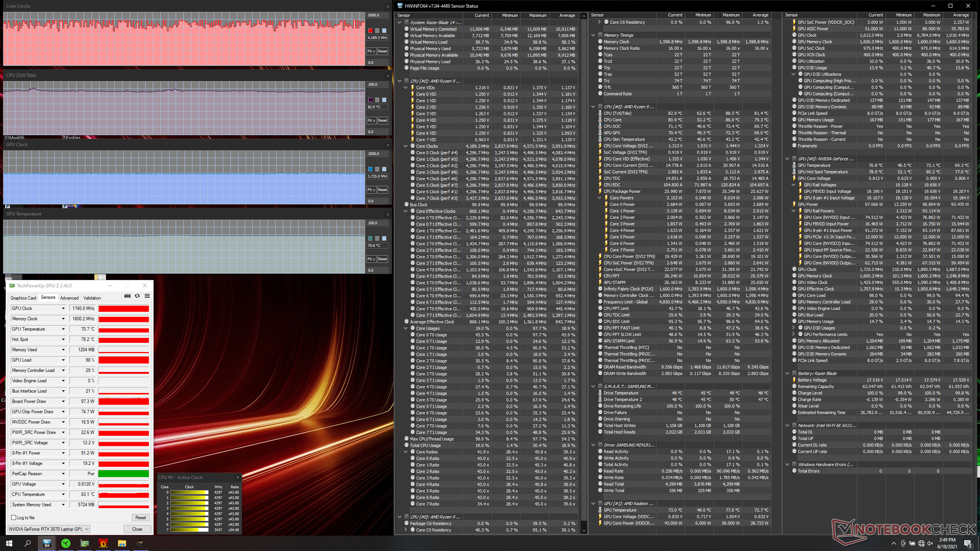The image size is (980, 551).
Task: Click the GPU-Z taskbar icon
Action: click(x=84, y=543)
